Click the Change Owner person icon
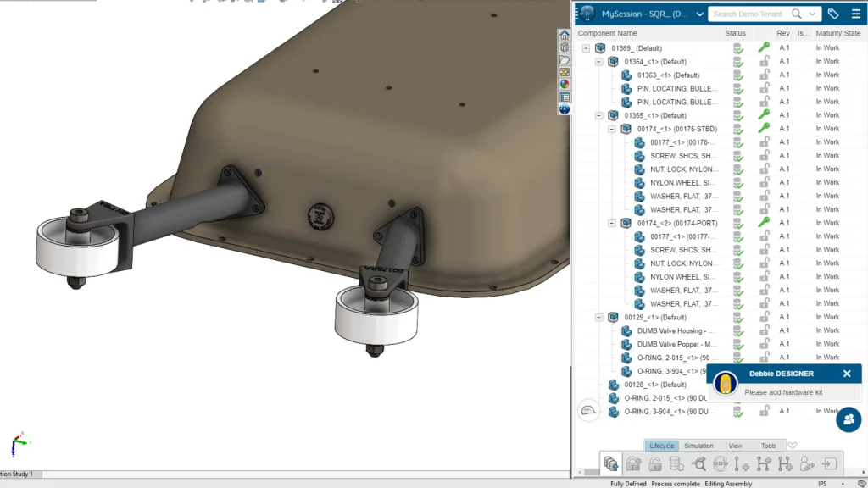 pos(807,463)
